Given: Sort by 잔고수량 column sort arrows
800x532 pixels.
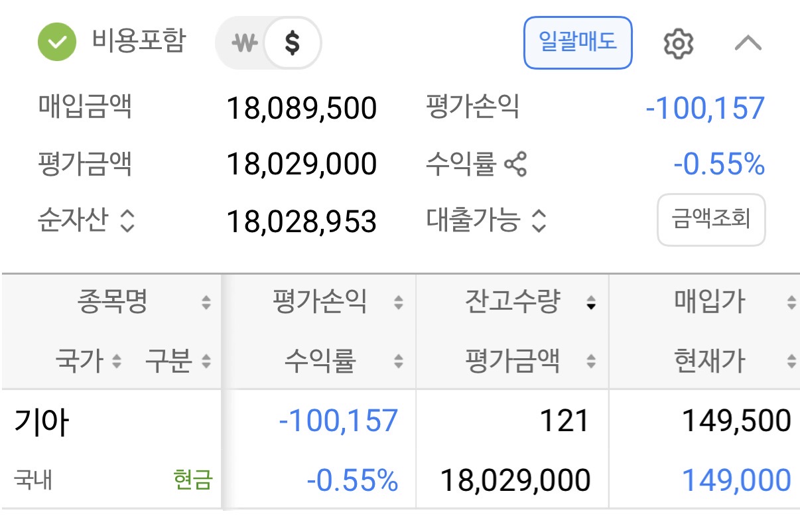Looking at the screenshot, I should tap(590, 303).
